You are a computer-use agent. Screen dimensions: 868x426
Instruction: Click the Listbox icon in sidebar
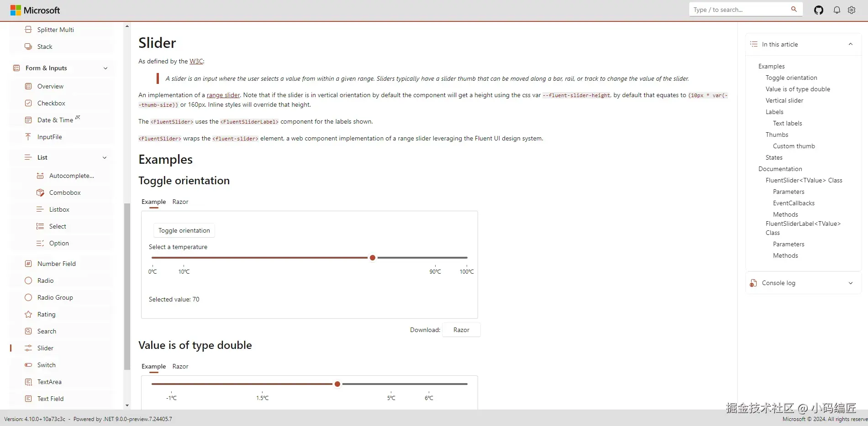[40, 209]
